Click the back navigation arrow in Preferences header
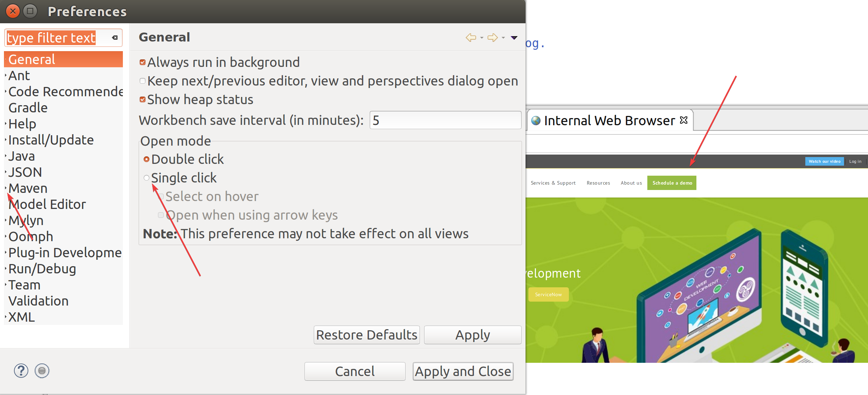 [x=471, y=38]
